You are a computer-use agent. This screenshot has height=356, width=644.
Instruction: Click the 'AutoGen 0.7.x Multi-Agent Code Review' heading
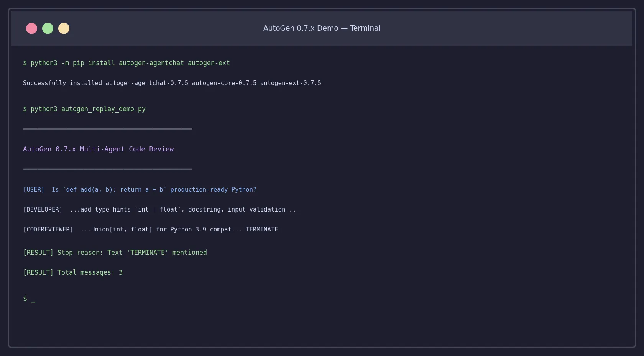[x=98, y=149]
